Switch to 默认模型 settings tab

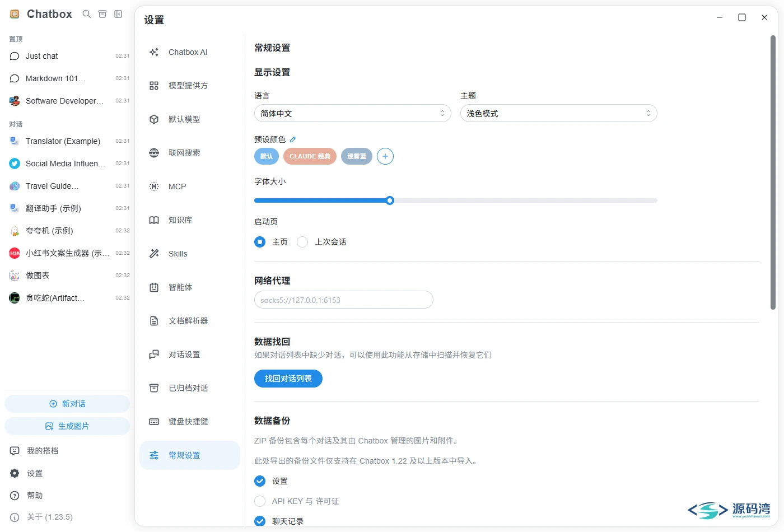point(190,119)
